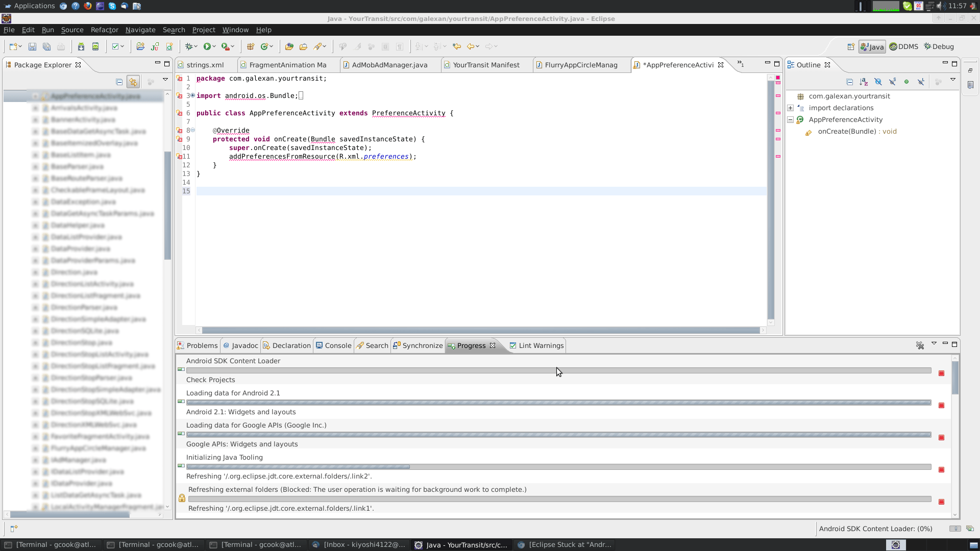Click the New Android XML file icon

click(169, 47)
